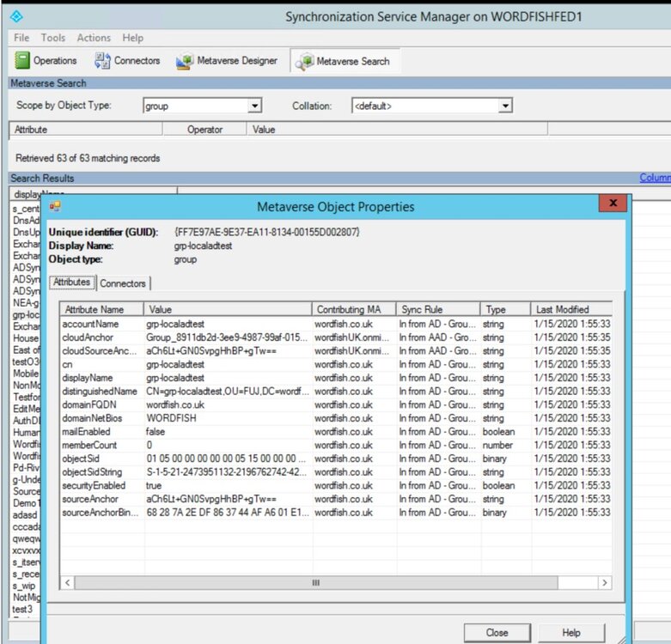Close the Metaverse Object Properties dialog with X
Viewport: 671px width, 644px height.
pos(613,203)
